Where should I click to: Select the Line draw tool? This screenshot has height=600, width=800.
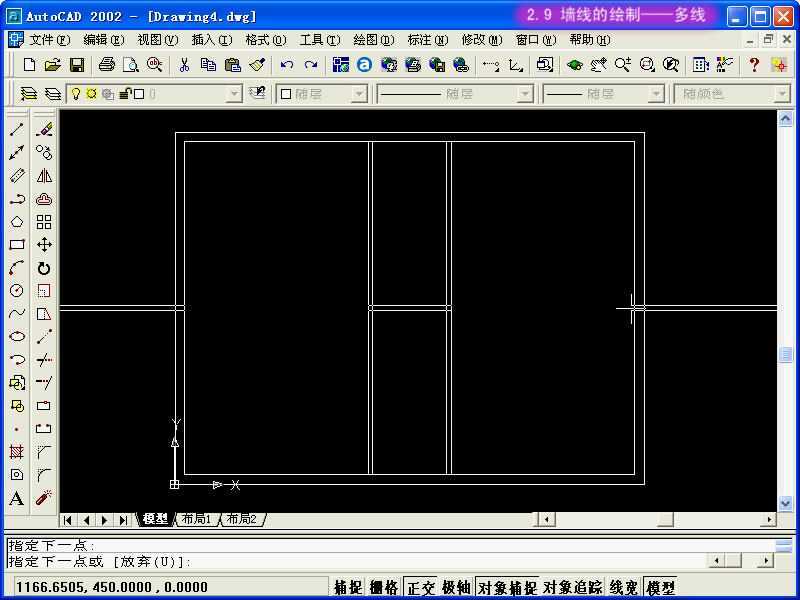pos(17,130)
